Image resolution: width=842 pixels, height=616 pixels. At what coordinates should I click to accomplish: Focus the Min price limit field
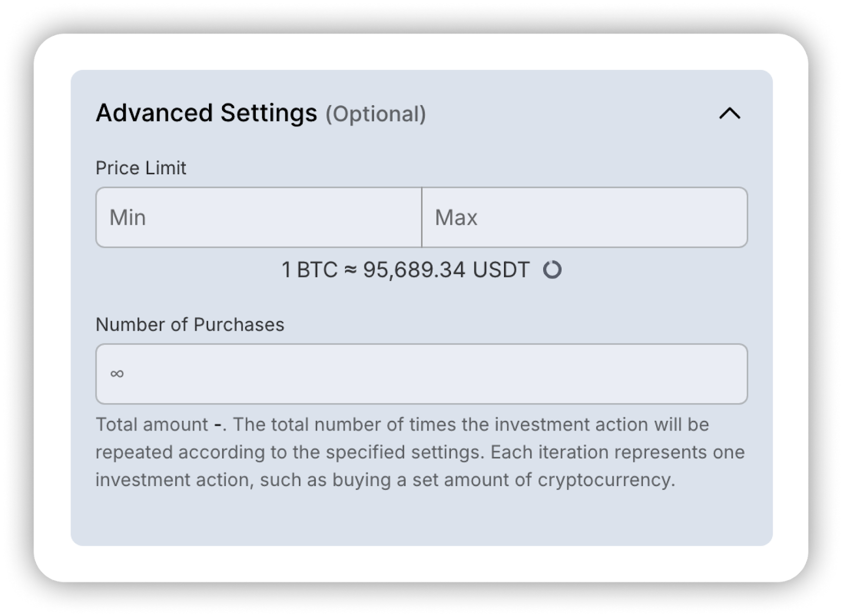click(x=258, y=217)
